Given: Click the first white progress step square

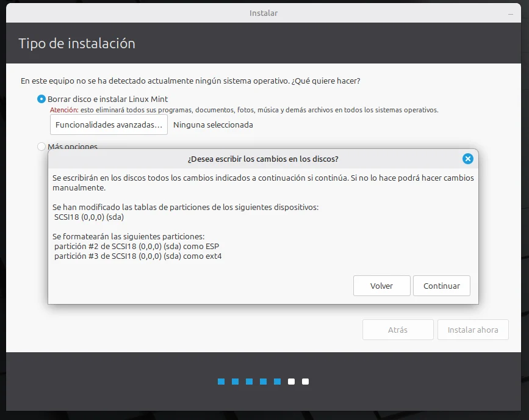Looking at the screenshot, I should pyautogui.click(x=291, y=382).
